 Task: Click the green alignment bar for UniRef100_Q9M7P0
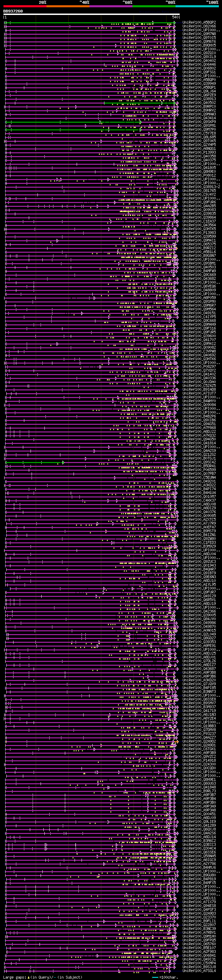coord(73,130)
